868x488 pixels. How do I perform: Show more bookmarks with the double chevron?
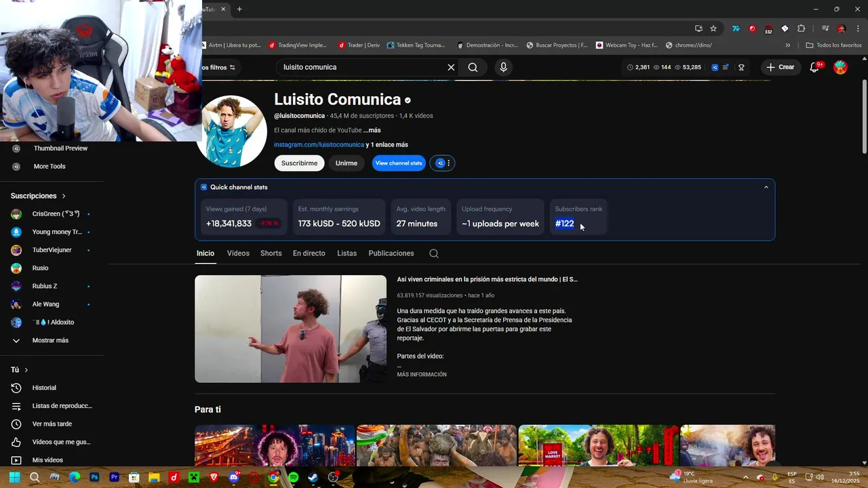787,45
